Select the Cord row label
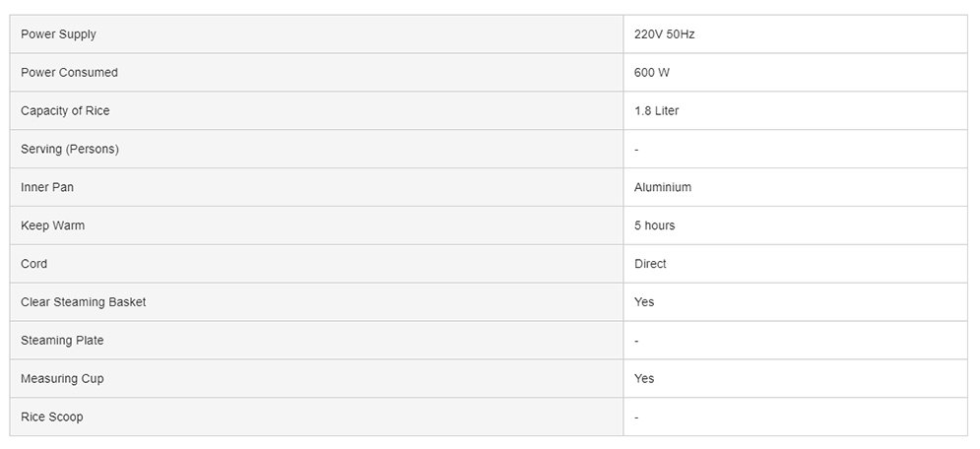Viewport: 980px width, 449px height. pyautogui.click(x=33, y=264)
